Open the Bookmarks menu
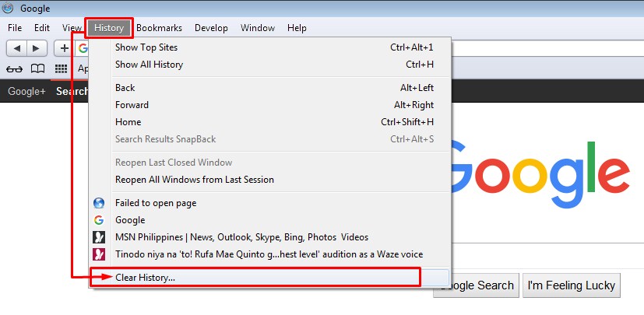Viewport: 644px width, 315px height. click(x=160, y=28)
